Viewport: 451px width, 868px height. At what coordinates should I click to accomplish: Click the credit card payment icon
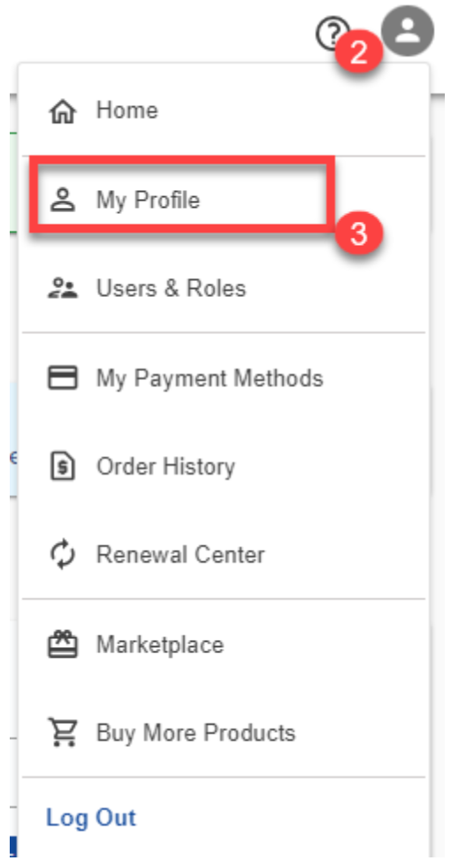tap(63, 378)
